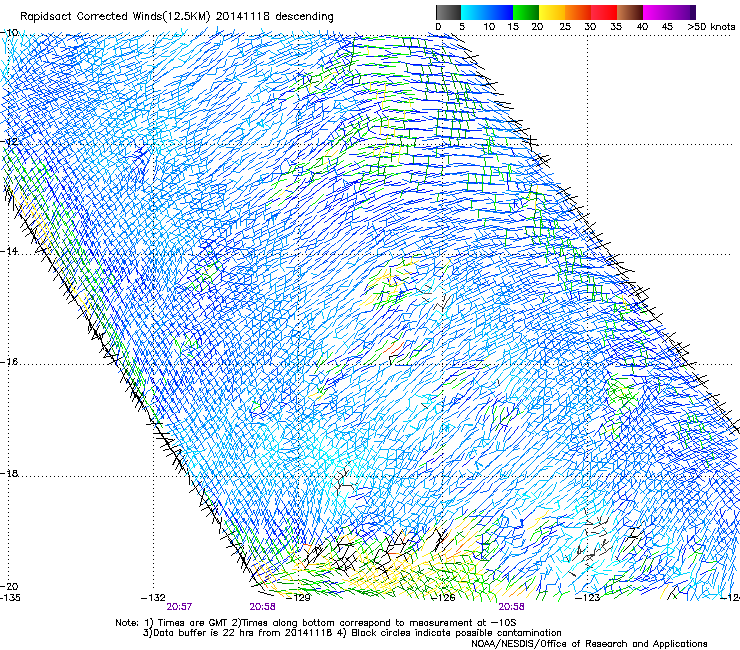
Task: Click the '>50 knots' legend label
Action: (711, 26)
